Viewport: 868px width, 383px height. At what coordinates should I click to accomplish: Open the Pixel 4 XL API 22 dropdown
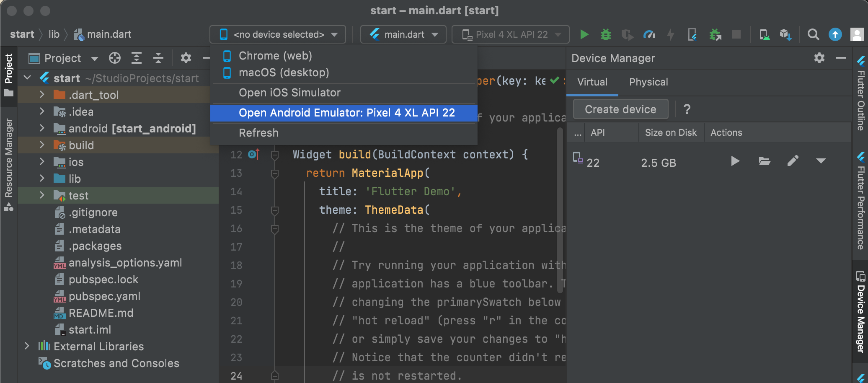[511, 34]
